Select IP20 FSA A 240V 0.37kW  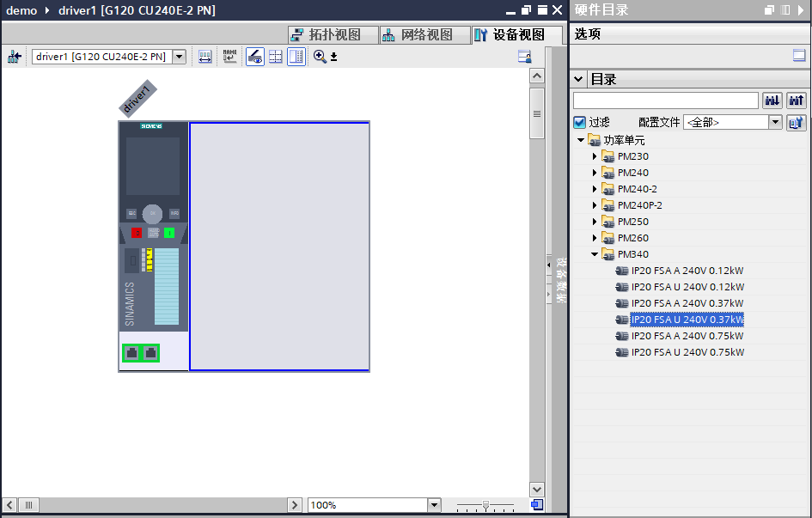(687, 303)
